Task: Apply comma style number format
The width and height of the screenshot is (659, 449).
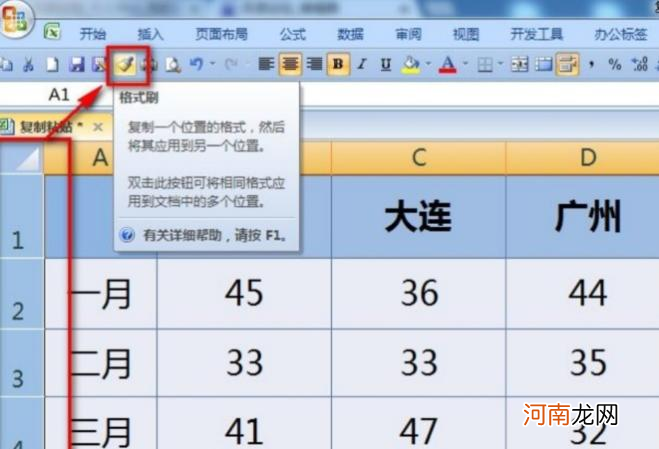Action: coord(591,64)
